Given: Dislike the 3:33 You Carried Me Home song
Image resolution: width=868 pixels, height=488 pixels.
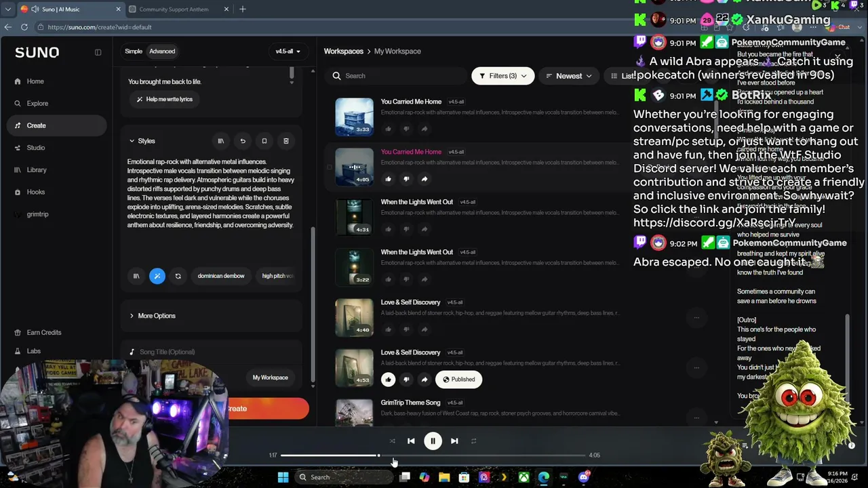Looking at the screenshot, I should [x=406, y=129].
